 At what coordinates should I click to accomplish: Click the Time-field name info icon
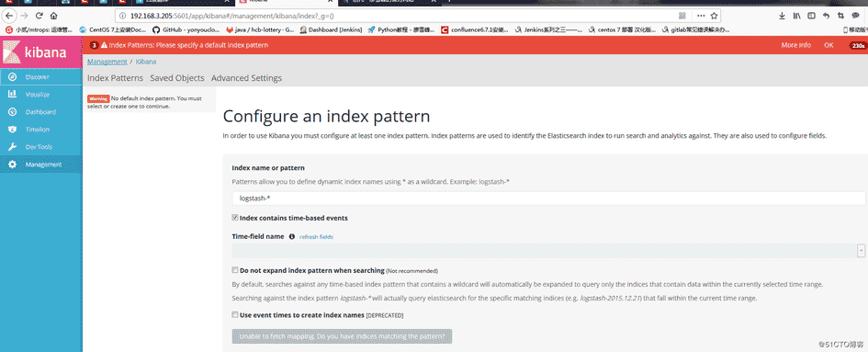coord(292,236)
